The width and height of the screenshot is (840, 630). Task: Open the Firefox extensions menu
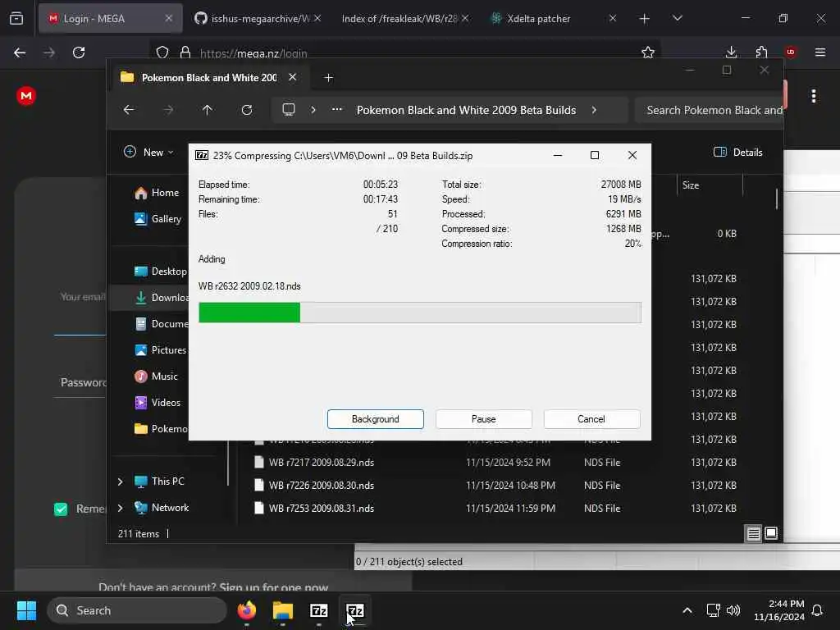click(761, 52)
